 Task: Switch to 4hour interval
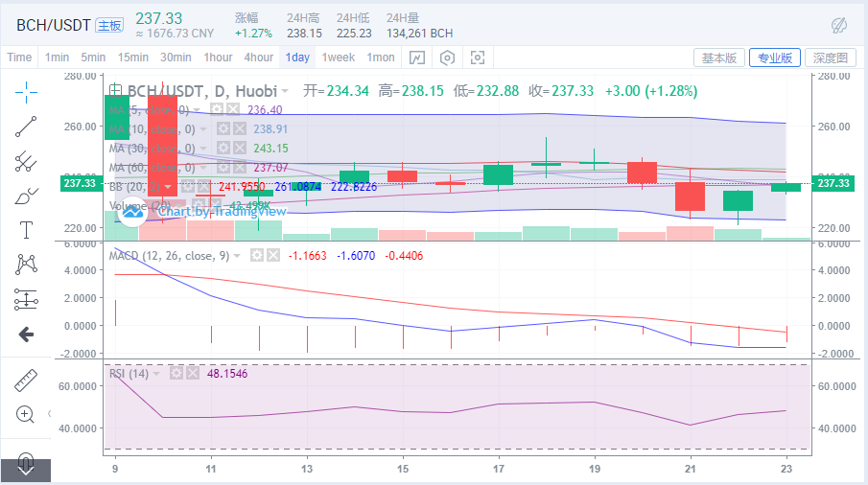coord(259,57)
